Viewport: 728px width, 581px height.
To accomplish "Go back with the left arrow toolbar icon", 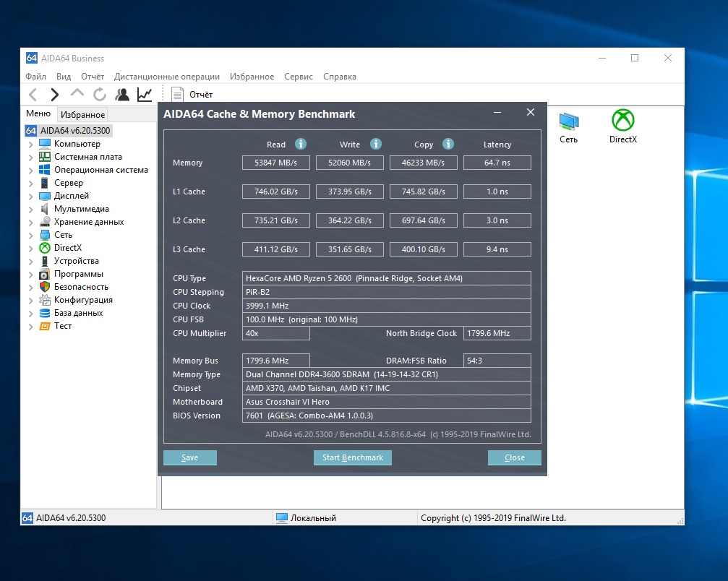I will [33, 95].
